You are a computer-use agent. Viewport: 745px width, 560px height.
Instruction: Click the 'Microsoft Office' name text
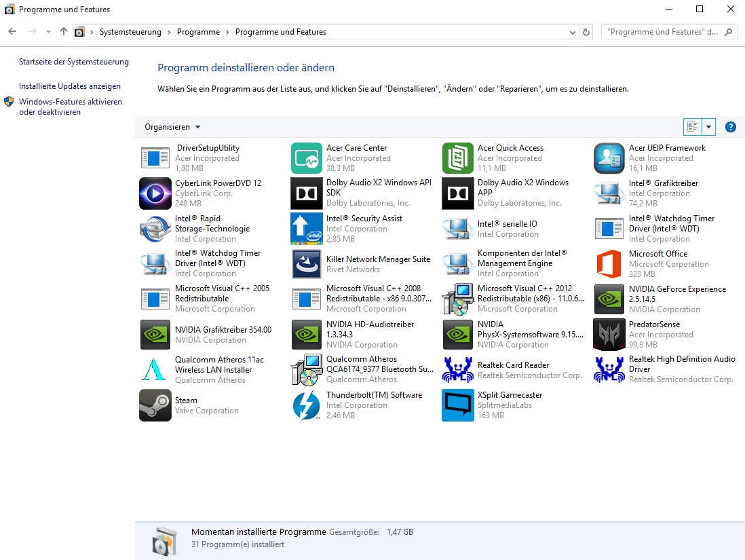[658, 254]
